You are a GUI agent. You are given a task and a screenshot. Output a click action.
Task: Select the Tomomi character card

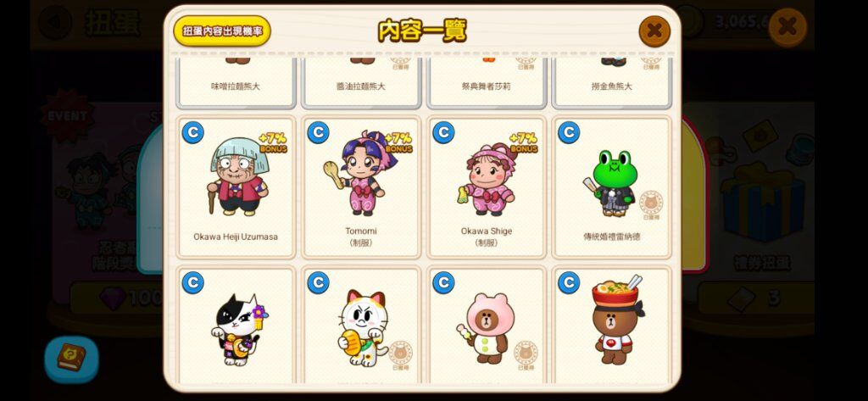[x=361, y=187]
